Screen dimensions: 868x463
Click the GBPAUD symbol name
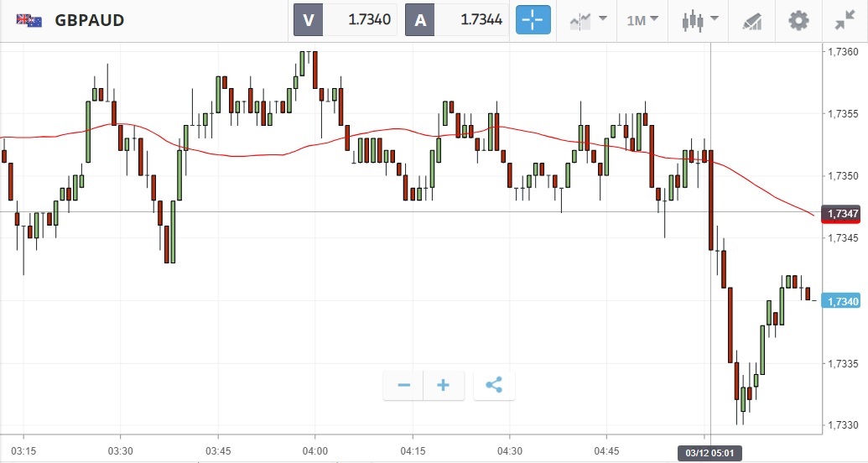pyautogui.click(x=90, y=20)
